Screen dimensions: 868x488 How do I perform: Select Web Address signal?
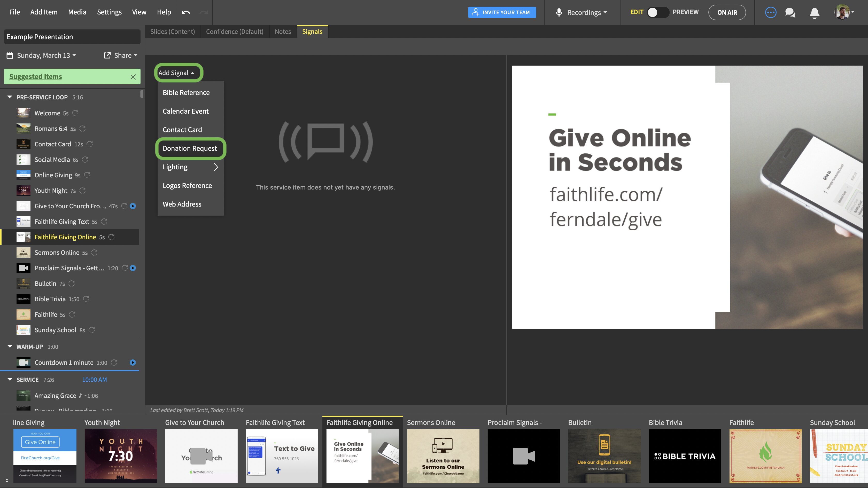[x=190, y=204]
